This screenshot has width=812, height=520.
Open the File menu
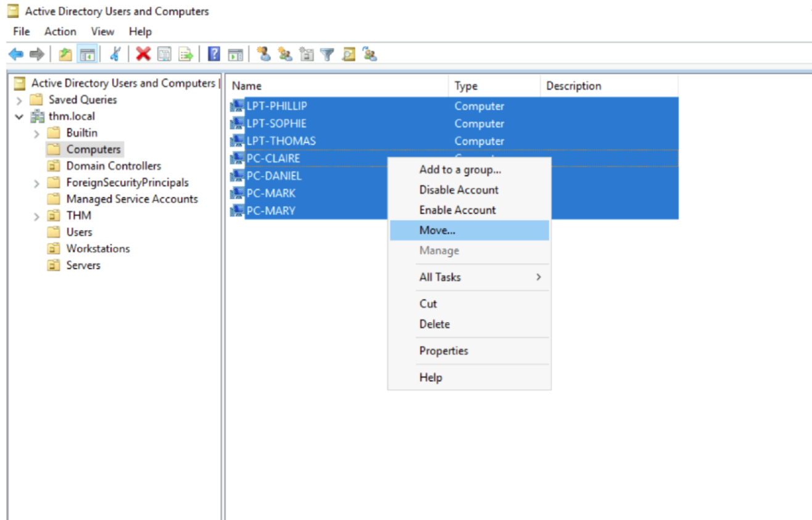click(21, 31)
